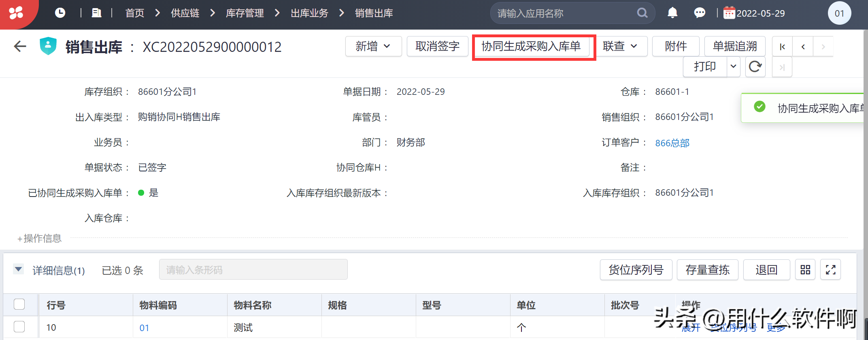Screen dimensions: 868x340
Task: Click the barcode input field
Action: pyautogui.click(x=253, y=270)
